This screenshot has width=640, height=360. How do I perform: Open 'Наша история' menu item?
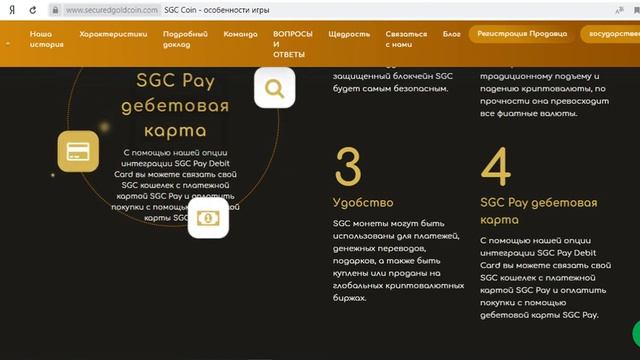[47, 39]
